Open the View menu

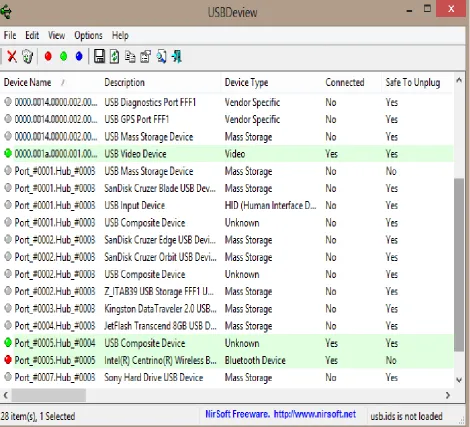(x=56, y=35)
